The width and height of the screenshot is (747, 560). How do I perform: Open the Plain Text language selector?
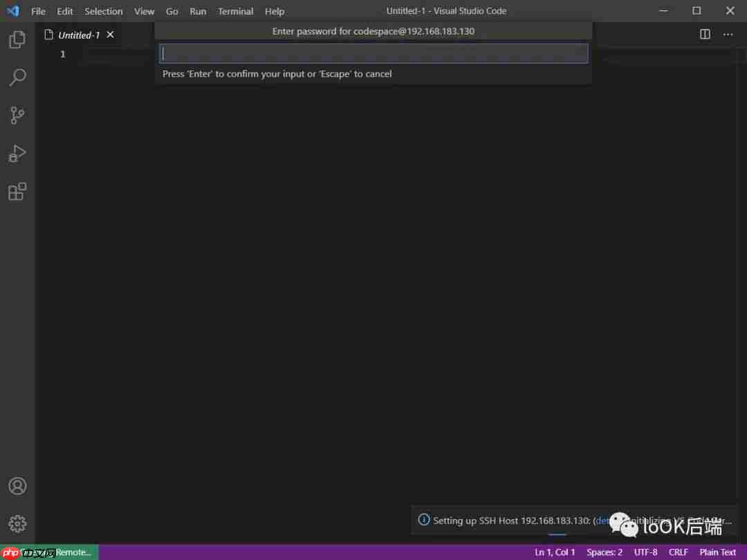[717, 552]
